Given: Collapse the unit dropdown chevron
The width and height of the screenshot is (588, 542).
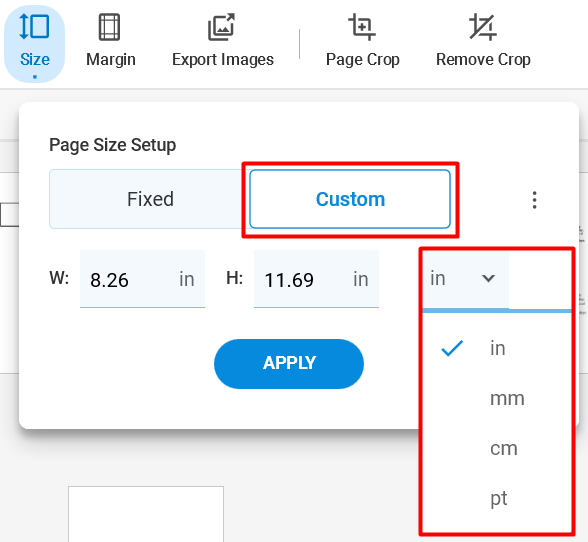Looking at the screenshot, I should 488,278.
